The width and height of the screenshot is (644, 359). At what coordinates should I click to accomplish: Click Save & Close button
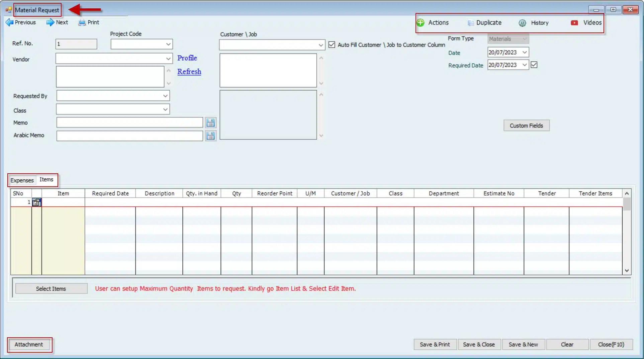tap(479, 344)
